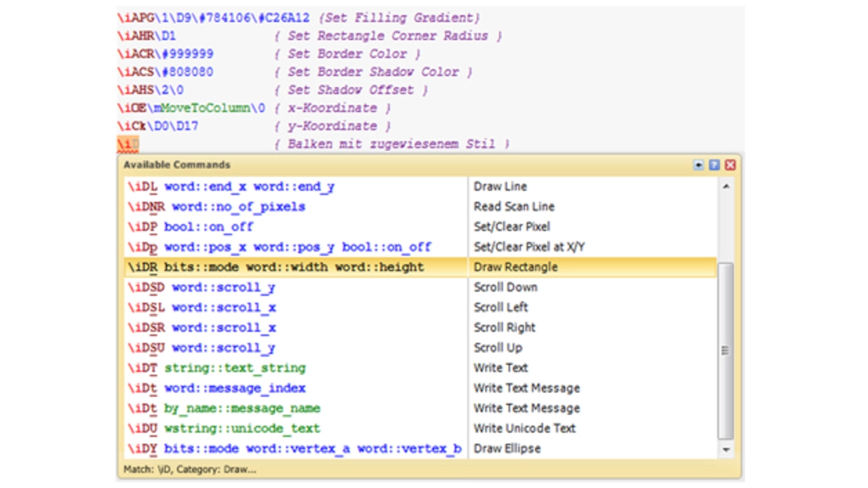Click the \iAHR\D1 code line
The width and height of the screenshot is (868, 488).
coord(146,36)
